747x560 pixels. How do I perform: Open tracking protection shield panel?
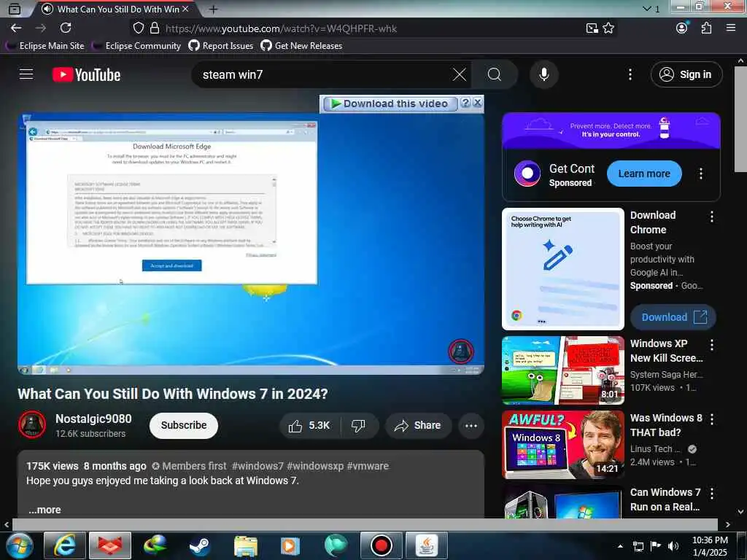138,28
